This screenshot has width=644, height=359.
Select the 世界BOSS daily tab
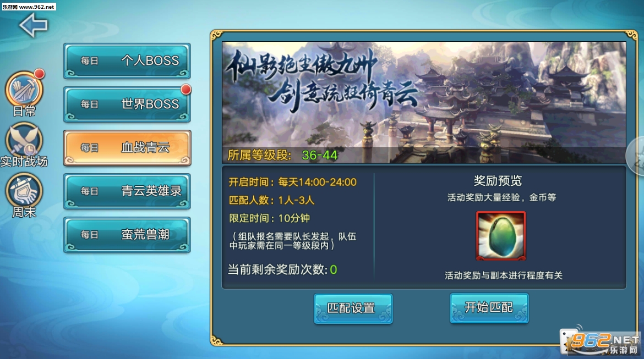[127, 104]
